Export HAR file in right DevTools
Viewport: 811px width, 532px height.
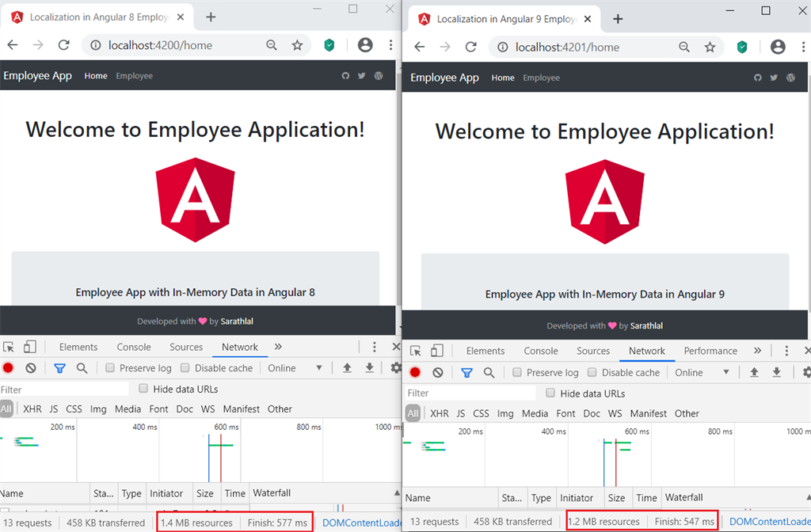point(776,372)
